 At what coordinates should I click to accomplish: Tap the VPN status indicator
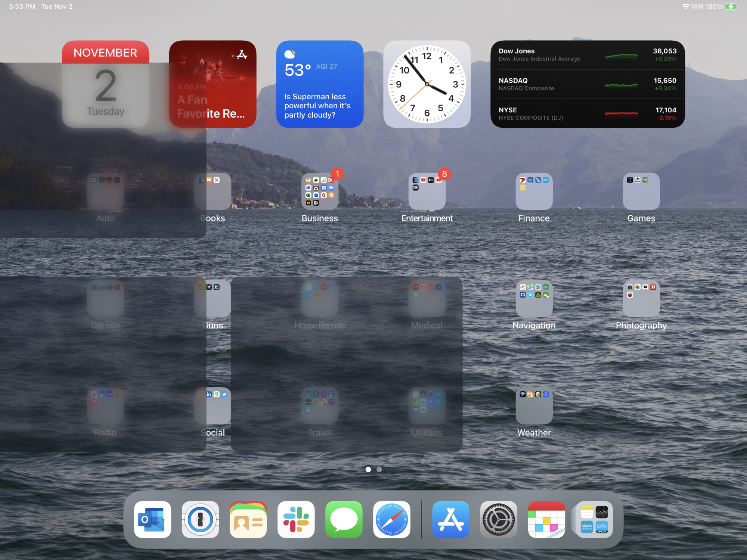pyautogui.click(x=697, y=6)
